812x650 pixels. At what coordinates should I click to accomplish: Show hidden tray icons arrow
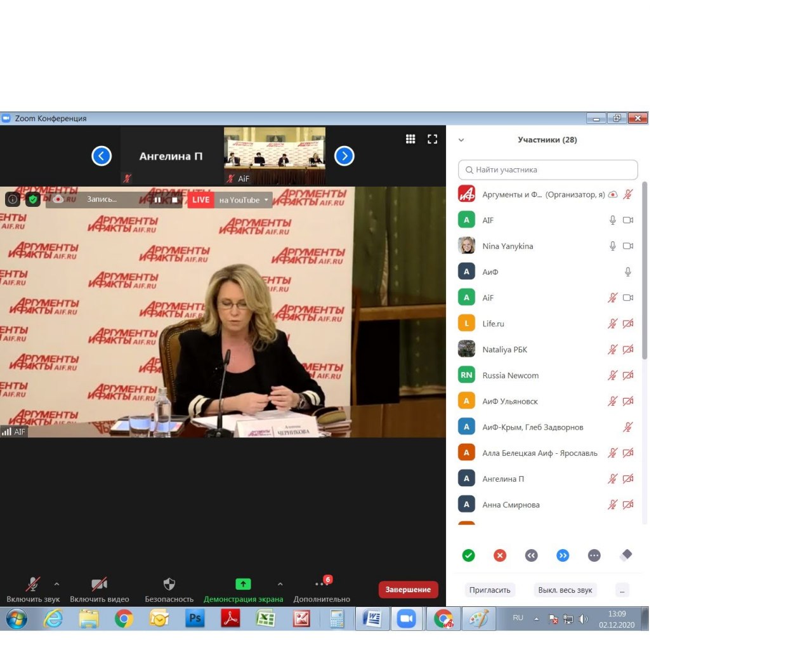click(x=537, y=619)
